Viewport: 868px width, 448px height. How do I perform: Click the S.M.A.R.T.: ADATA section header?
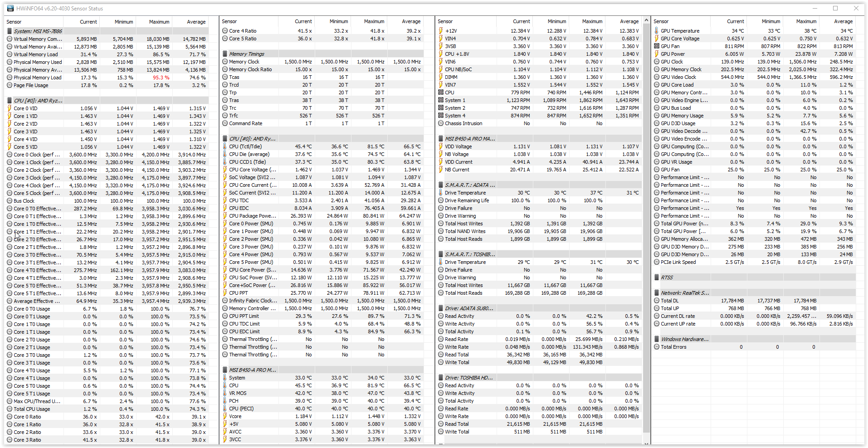(470, 185)
